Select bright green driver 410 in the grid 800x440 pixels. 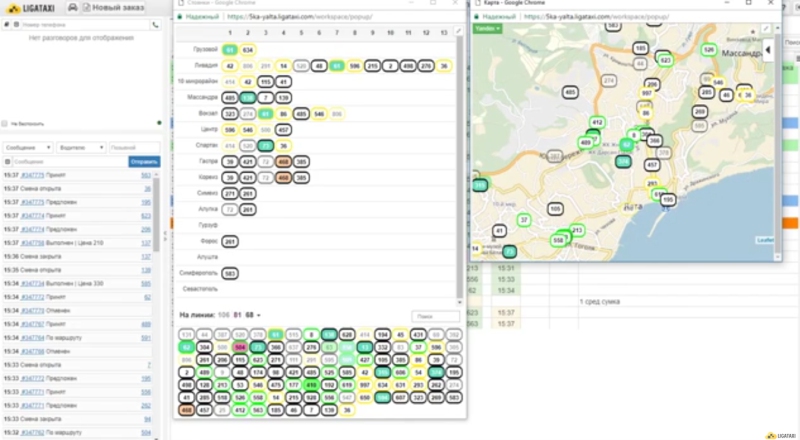coord(311,385)
